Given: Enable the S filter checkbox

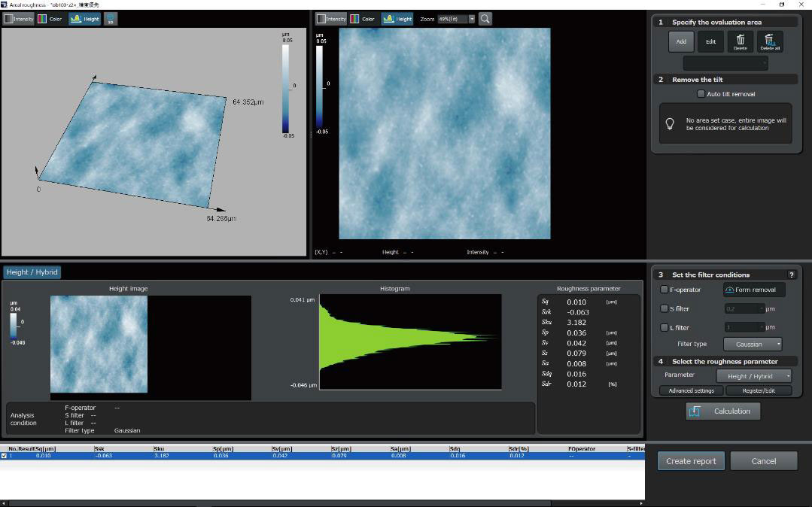Looking at the screenshot, I should tap(664, 308).
